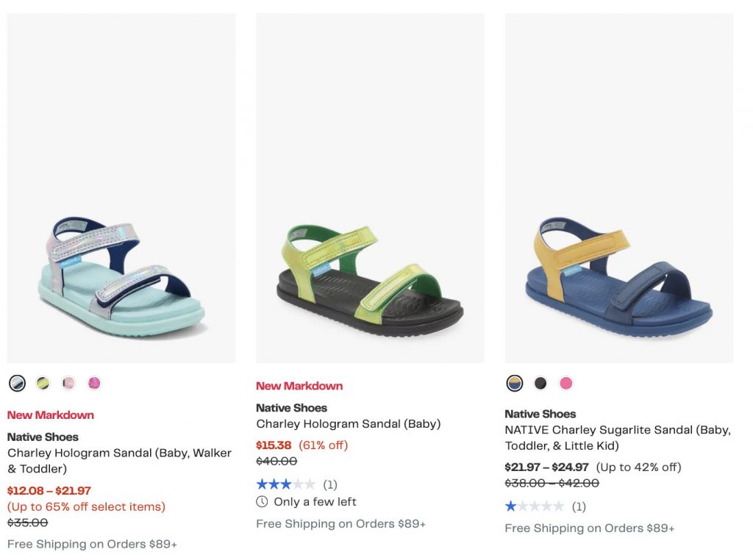Select the magenta glitter color swatch
This screenshot has height=560, width=753.
click(94, 383)
